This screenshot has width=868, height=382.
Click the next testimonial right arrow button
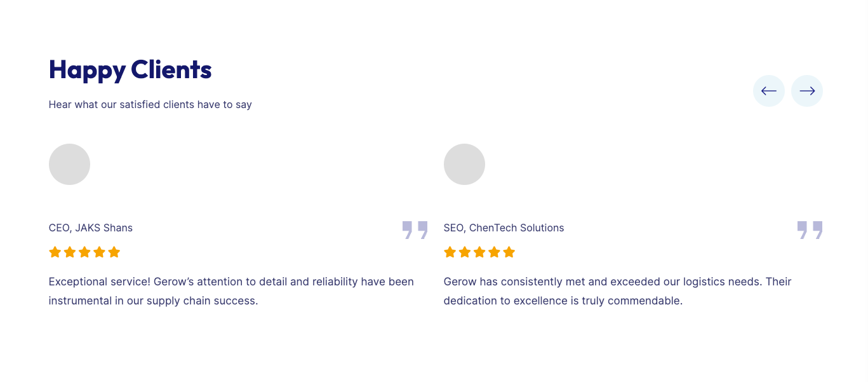click(806, 91)
